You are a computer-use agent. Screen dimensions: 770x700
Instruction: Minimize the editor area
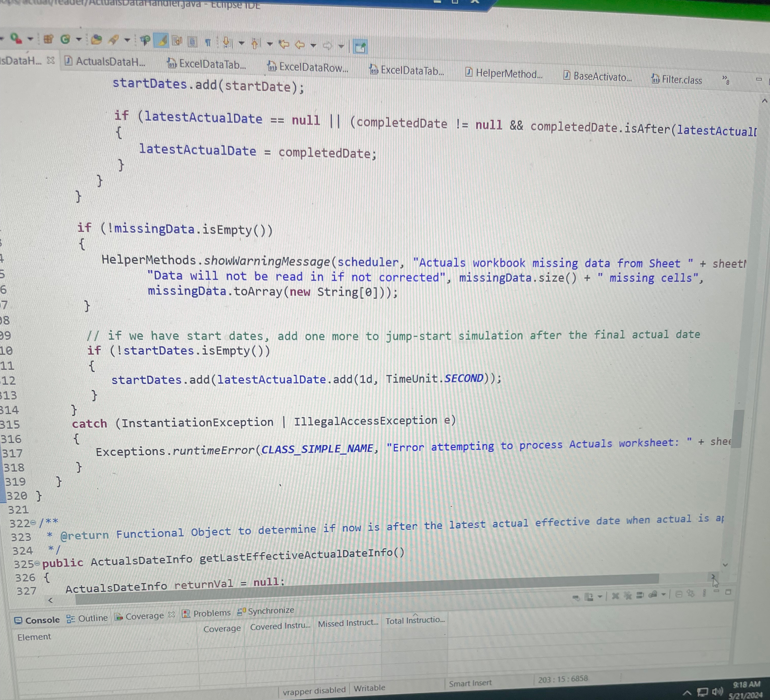[759, 79]
